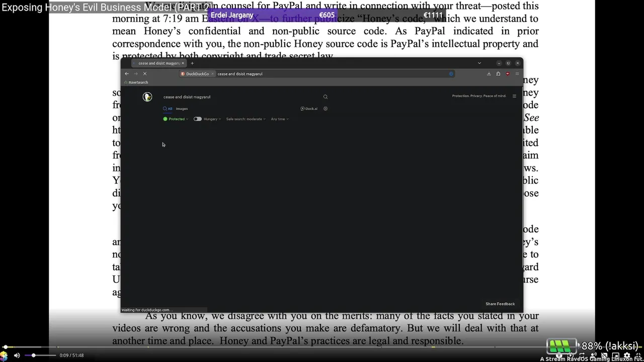Switch to the Images results tab
This screenshot has width=644, height=362.
pyautogui.click(x=182, y=109)
